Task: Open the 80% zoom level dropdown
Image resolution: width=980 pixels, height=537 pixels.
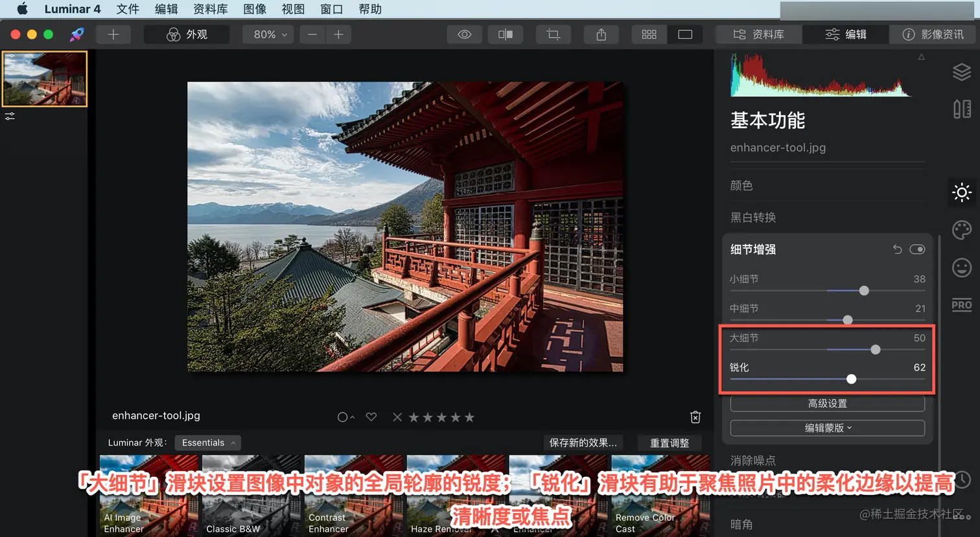Action: click(268, 34)
